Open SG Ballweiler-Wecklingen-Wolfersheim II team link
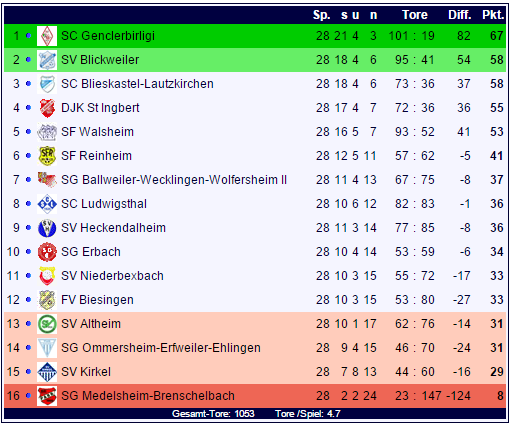 tap(174, 180)
